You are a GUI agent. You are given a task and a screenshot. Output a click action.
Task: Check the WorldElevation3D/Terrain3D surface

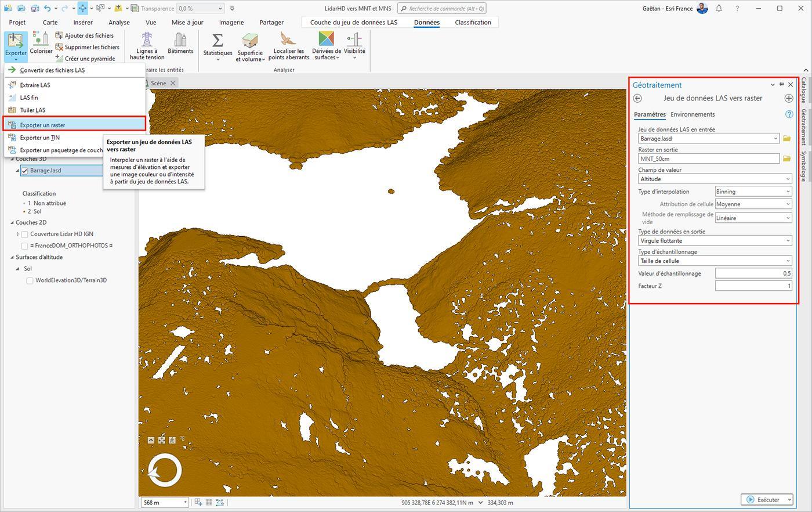click(30, 280)
